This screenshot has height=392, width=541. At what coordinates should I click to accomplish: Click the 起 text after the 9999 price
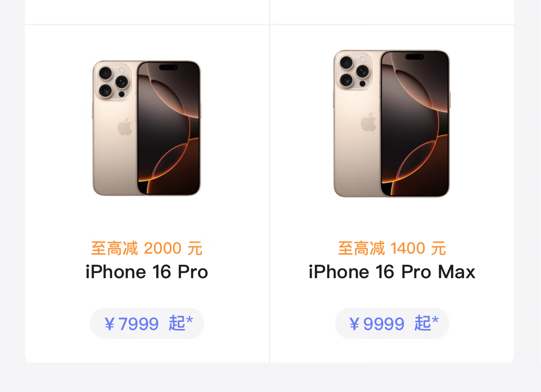point(423,323)
